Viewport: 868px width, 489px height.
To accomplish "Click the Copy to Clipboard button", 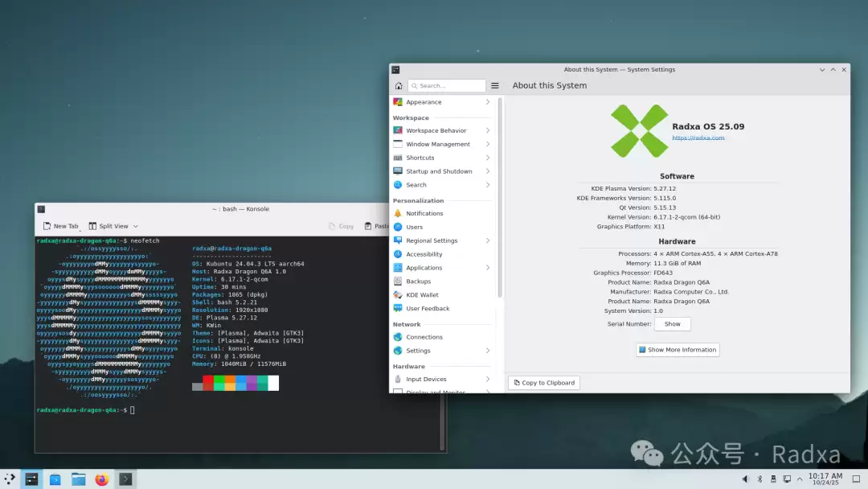I will [543, 383].
